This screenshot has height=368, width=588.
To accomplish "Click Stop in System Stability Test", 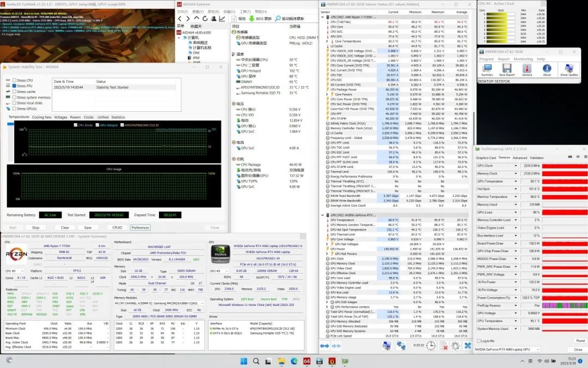I will 35,227.
